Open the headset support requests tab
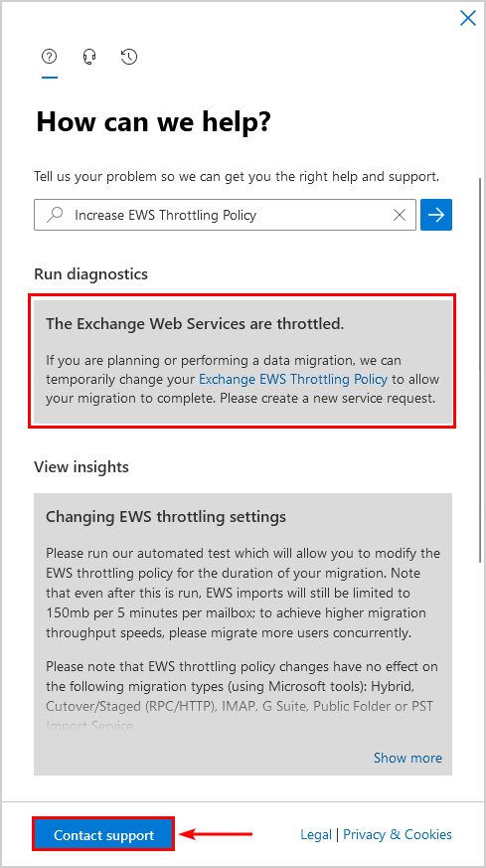Screen dimensions: 486x868 89,57
